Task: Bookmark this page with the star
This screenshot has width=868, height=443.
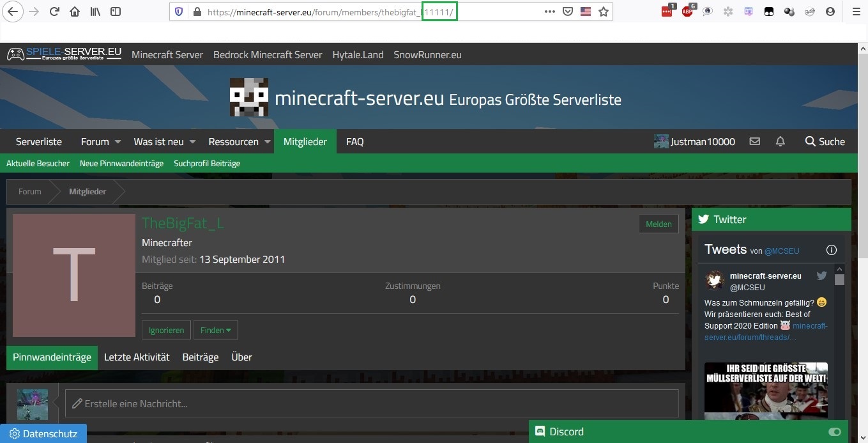Action: click(604, 12)
